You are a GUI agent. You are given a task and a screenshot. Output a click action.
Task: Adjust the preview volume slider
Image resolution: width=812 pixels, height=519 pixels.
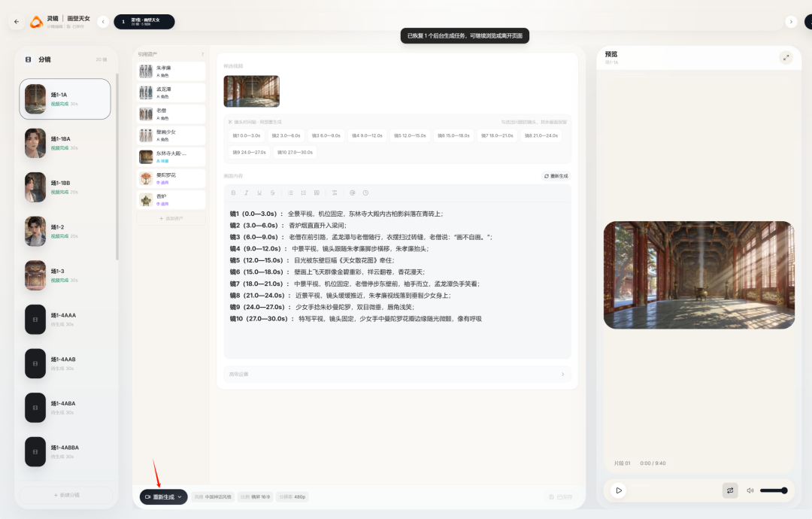tap(773, 490)
